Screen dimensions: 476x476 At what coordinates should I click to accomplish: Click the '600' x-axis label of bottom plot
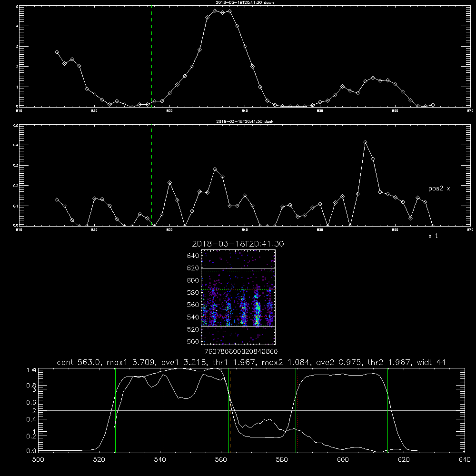[x=343, y=460]
